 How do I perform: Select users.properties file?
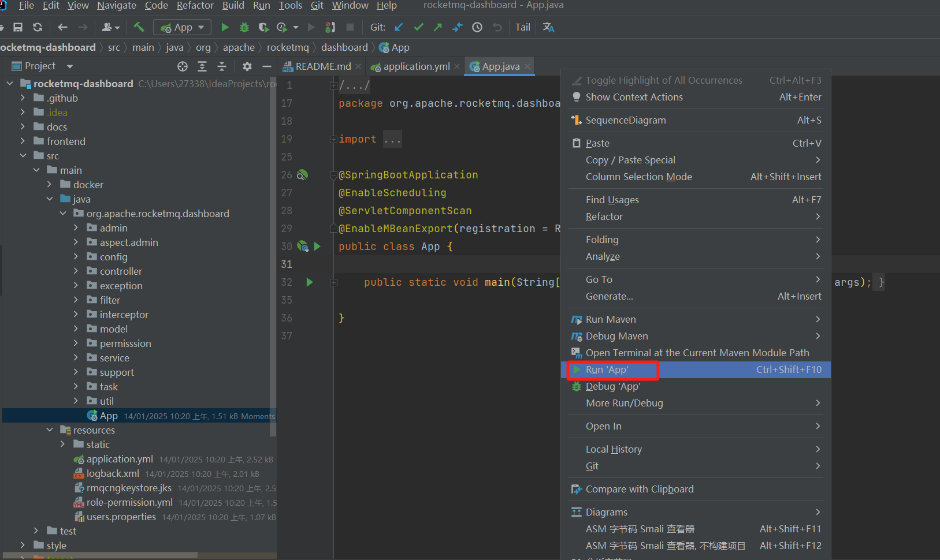(x=121, y=517)
